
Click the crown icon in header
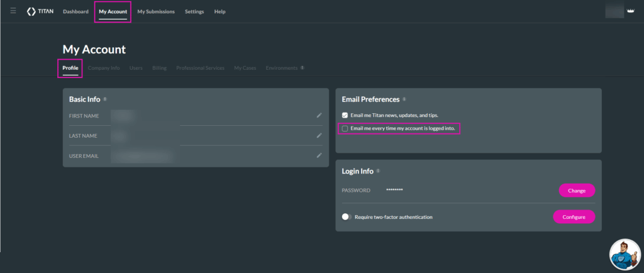(x=630, y=11)
